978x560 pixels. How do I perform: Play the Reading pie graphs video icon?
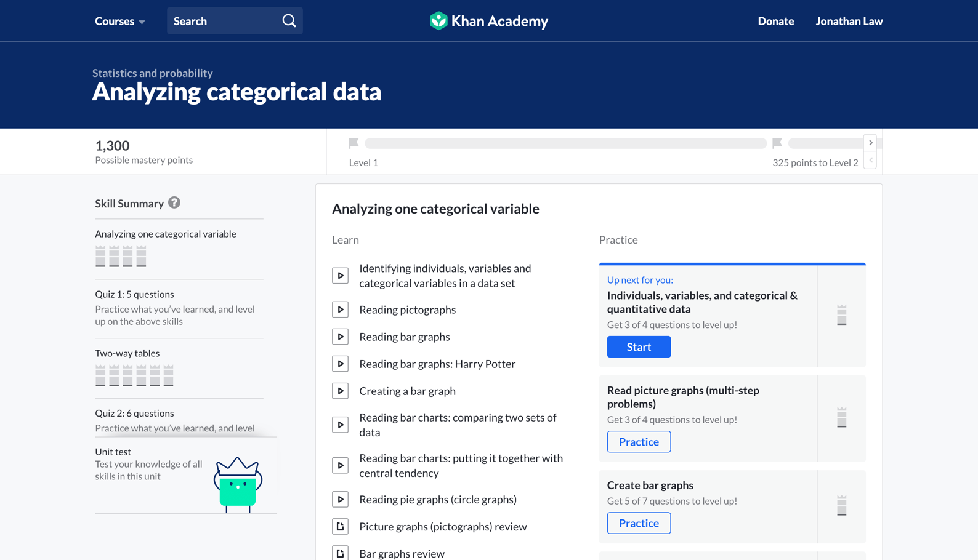(x=340, y=499)
